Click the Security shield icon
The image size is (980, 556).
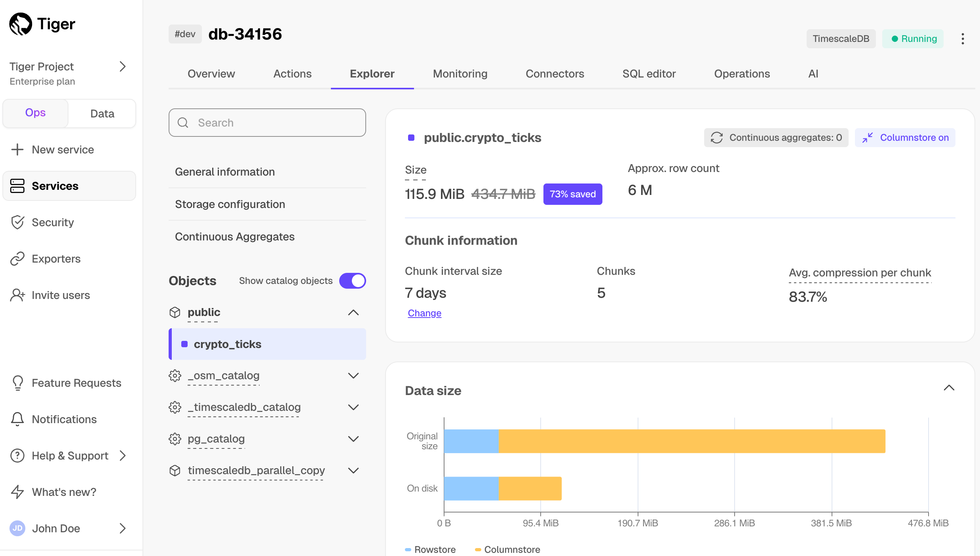(x=17, y=222)
